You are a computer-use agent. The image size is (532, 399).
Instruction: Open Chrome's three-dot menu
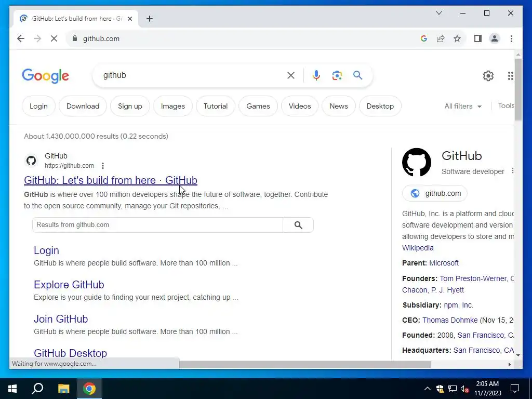point(511,38)
